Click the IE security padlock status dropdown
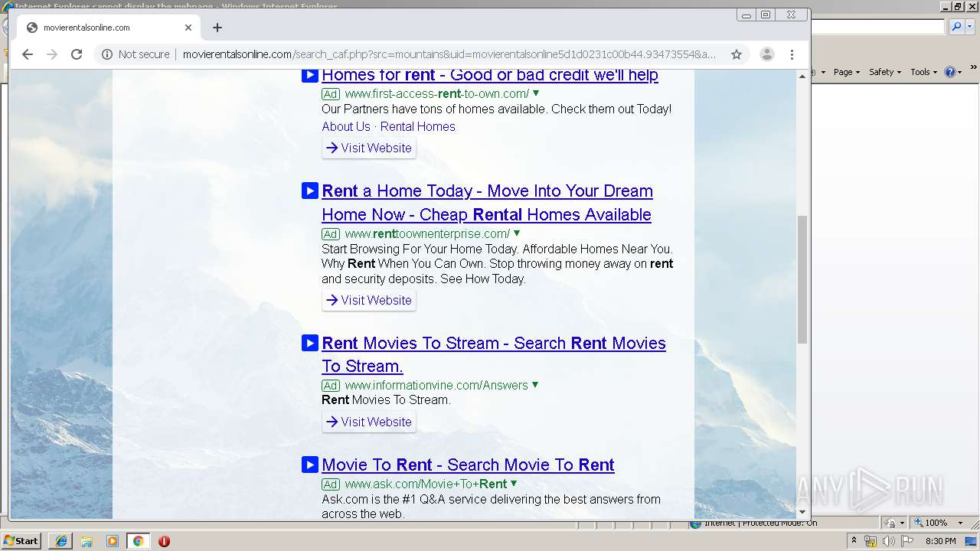Viewport: 980px width, 551px height. (x=894, y=523)
